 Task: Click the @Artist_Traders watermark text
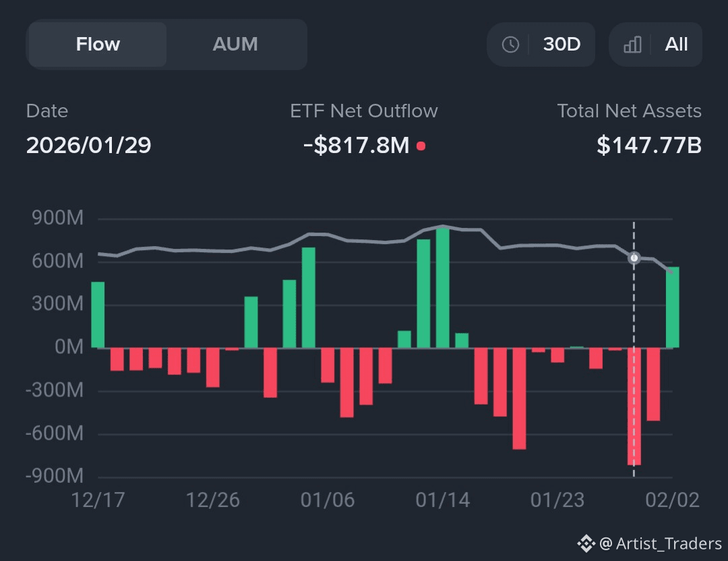pos(661,543)
